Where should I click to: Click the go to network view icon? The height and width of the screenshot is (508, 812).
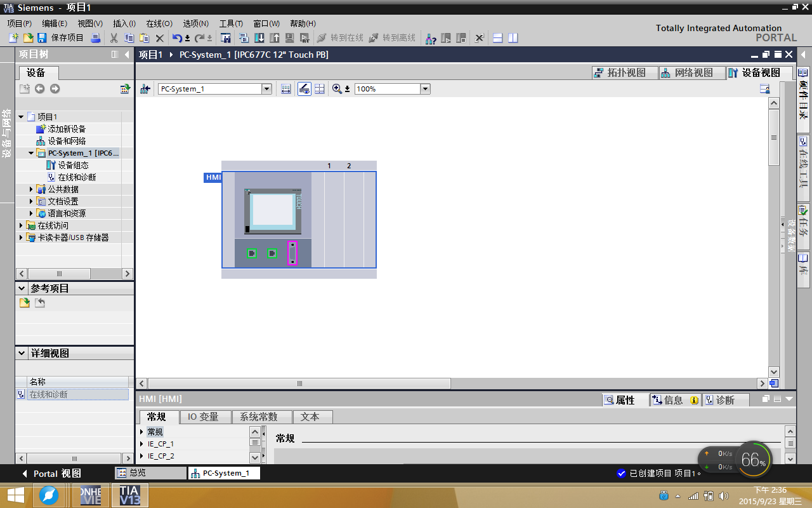pyautogui.click(x=145, y=89)
